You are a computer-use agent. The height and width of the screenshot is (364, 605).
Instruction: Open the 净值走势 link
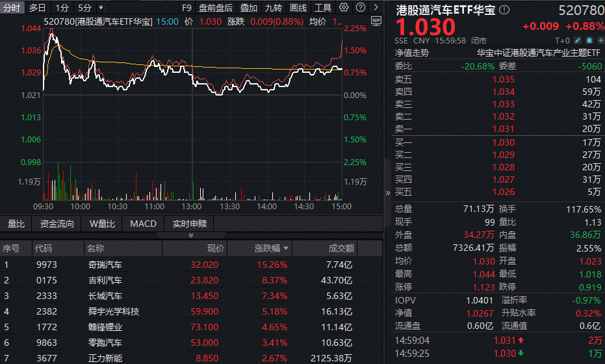click(412, 53)
